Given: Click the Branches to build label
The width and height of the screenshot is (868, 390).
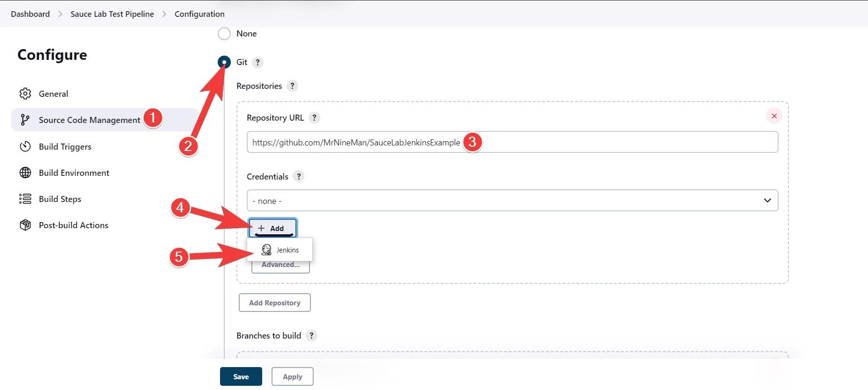Looking at the screenshot, I should pyautogui.click(x=269, y=335).
